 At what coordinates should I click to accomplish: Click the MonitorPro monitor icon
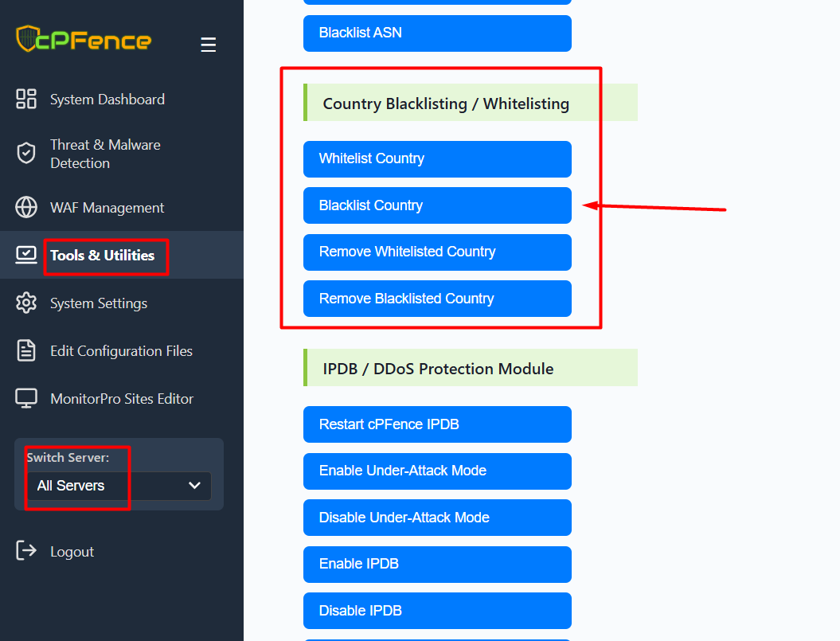pyautogui.click(x=26, y=398)
